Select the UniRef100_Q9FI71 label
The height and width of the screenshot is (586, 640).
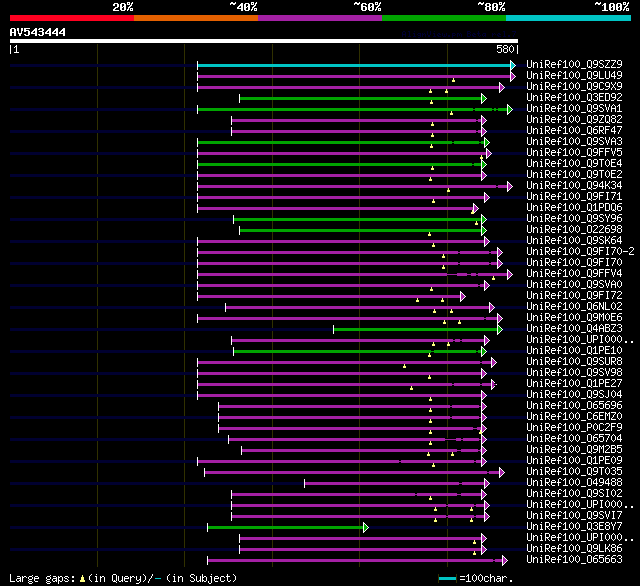[574, 197]
